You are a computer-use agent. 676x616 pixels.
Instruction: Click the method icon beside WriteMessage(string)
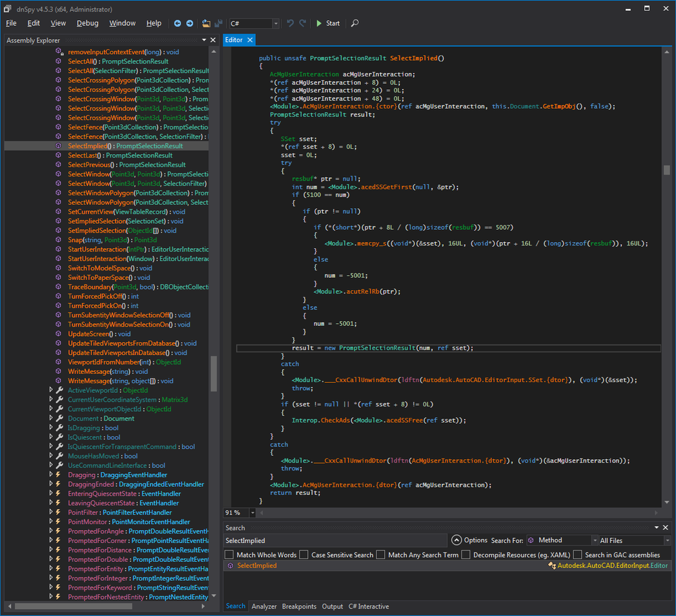[58, 371]
